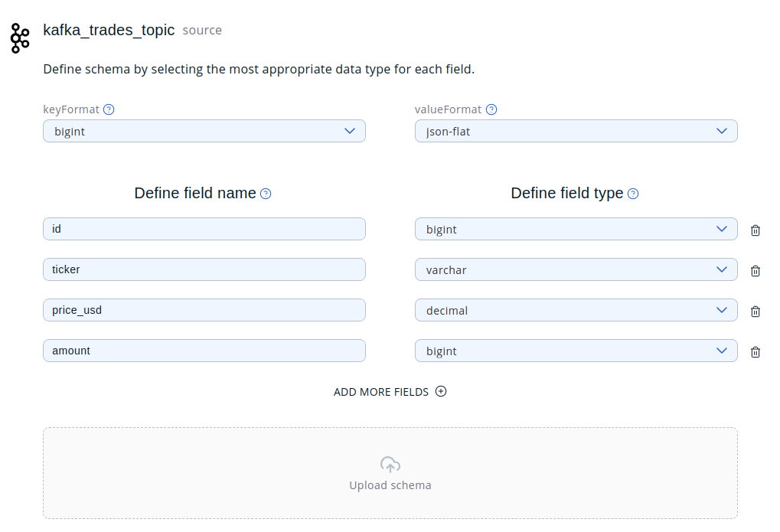Click the keyFormat help icon
Screen dimensions: 780x532
point(109,109)
